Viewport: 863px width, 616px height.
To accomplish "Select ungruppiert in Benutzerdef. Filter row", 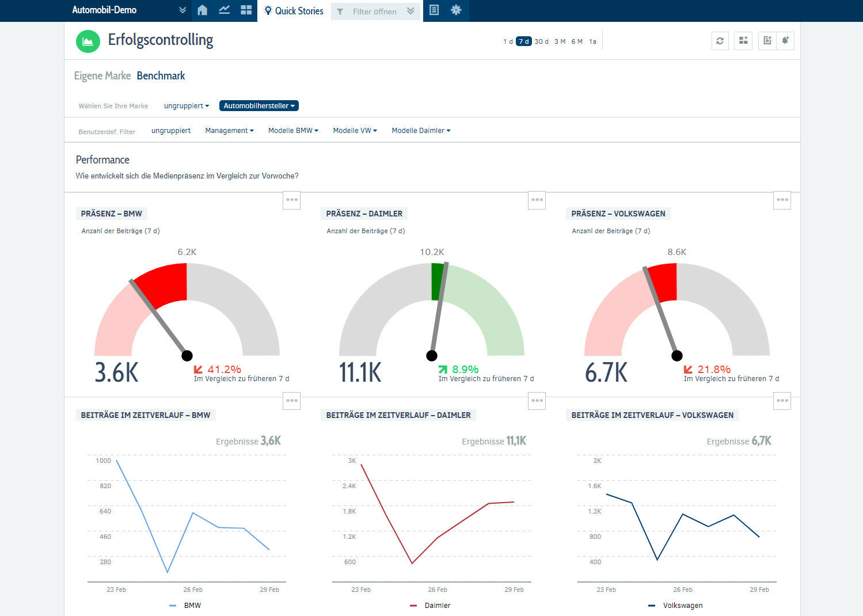I will (171, 131).
